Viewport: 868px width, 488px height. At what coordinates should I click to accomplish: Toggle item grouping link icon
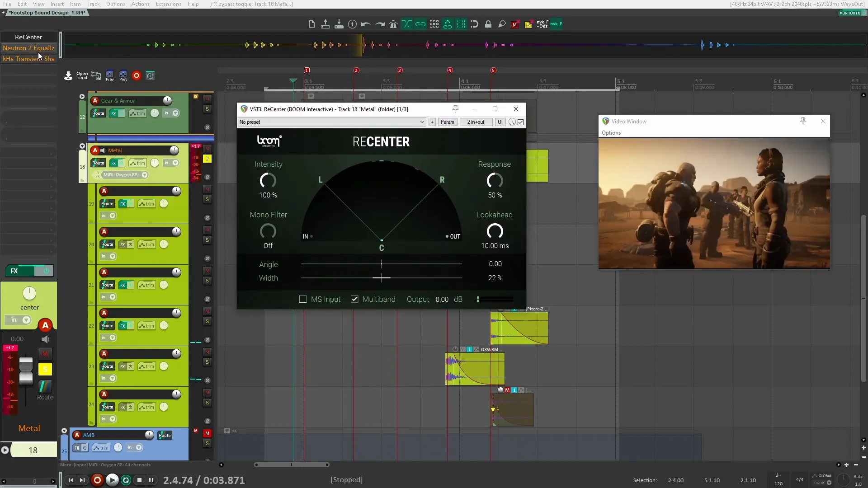point(420,24)
